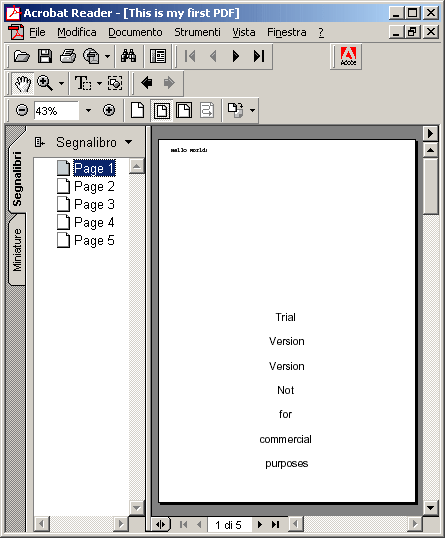Open the rotate view dropdown arrow

(x=253, y=110)
